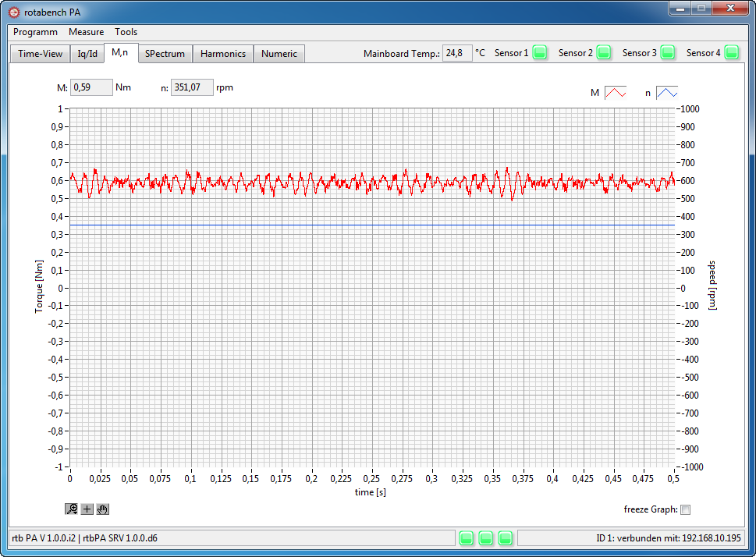
Task: Close the rotabench PA window
Action: (x=730, y=9)
